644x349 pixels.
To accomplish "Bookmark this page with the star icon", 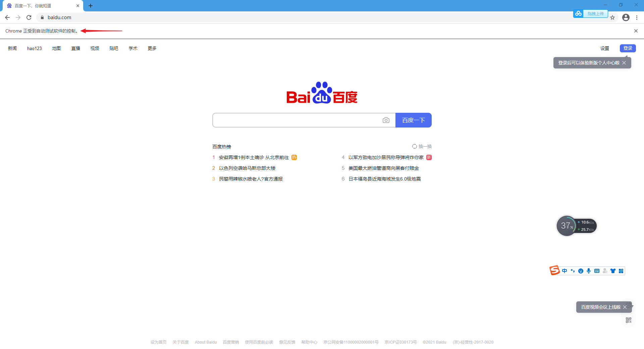I will pyautogui.click(x=612, y=17).
